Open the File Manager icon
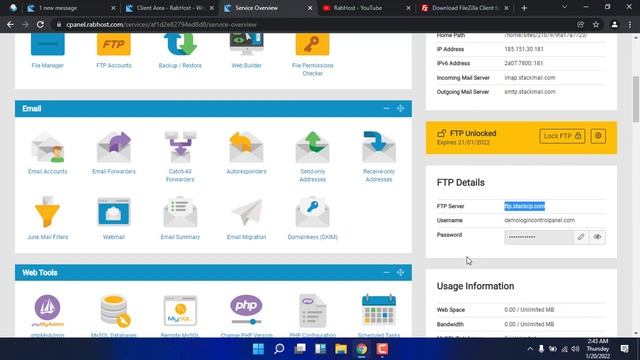This screenshot has width=640, height=360. pos(47,51)
